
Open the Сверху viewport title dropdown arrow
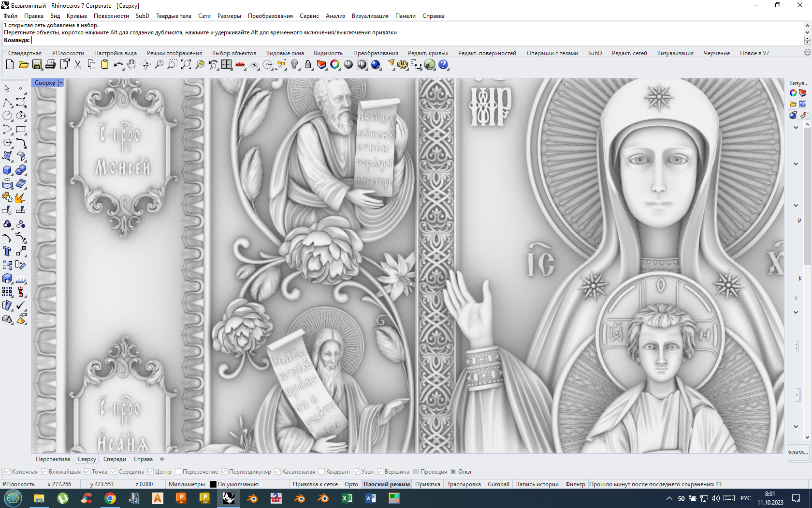pos(61,83)
